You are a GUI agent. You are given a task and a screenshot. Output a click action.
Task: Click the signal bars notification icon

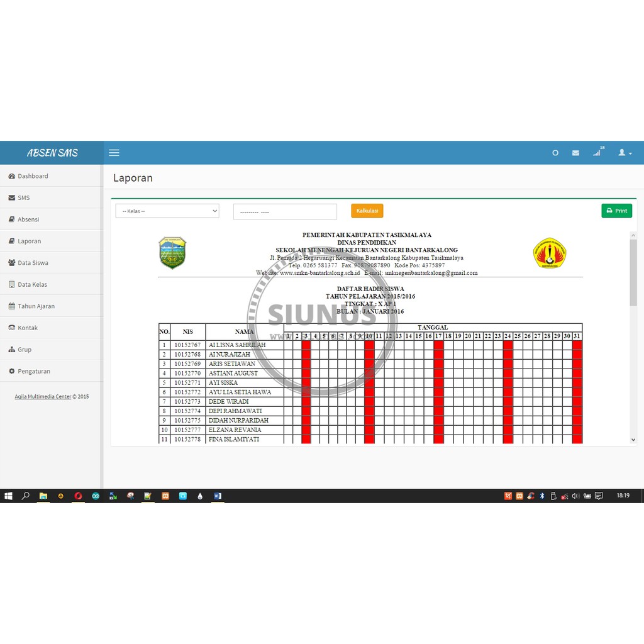[597, 153]
